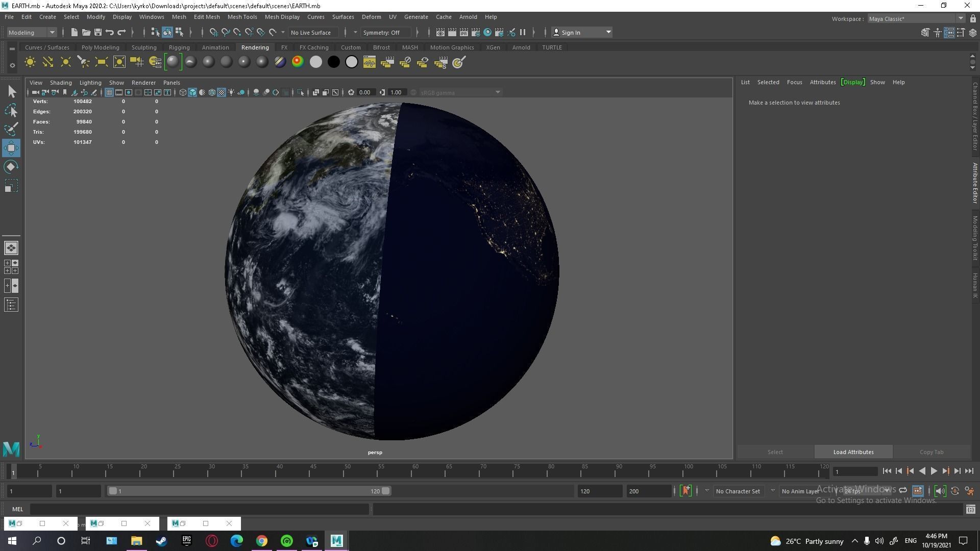
Task: Open the viewport Shading menu
Action: (61, 82)
